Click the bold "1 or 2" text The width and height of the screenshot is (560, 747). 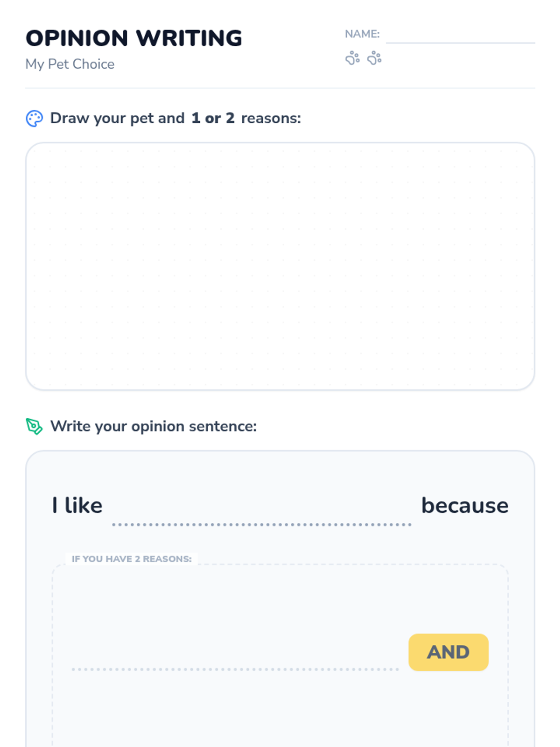coord(213,118)
